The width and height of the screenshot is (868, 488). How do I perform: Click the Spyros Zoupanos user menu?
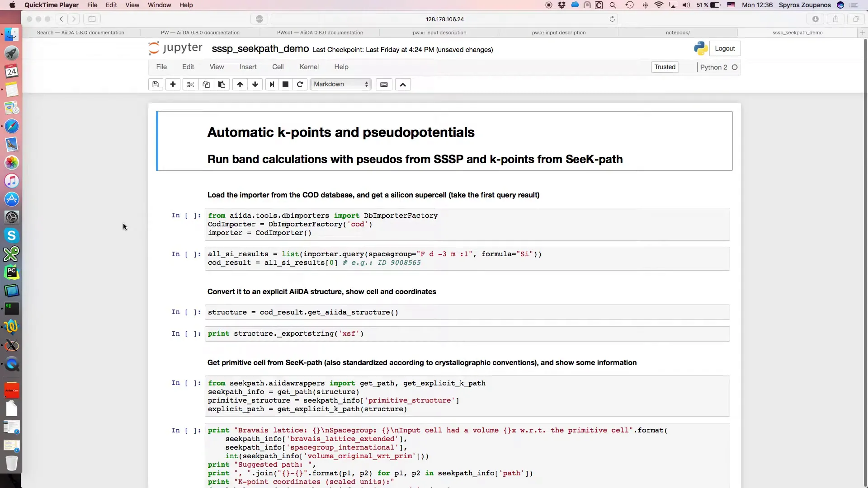(805, 5)
